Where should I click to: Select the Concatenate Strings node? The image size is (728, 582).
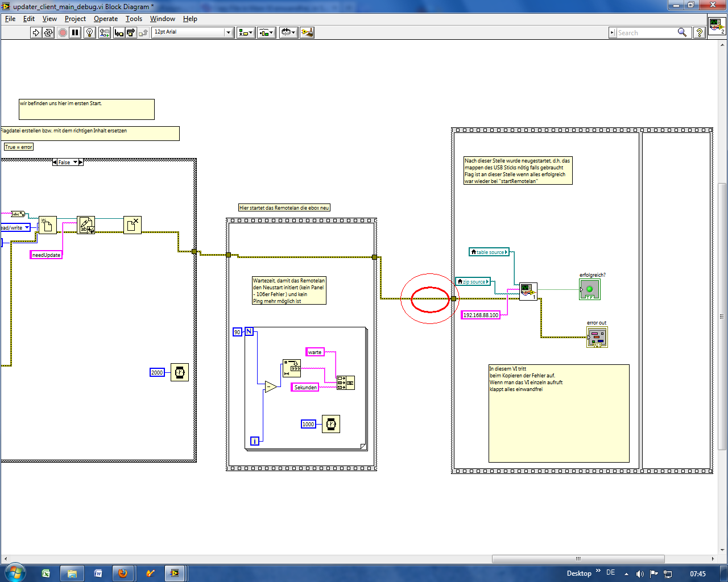coord(346,383)
